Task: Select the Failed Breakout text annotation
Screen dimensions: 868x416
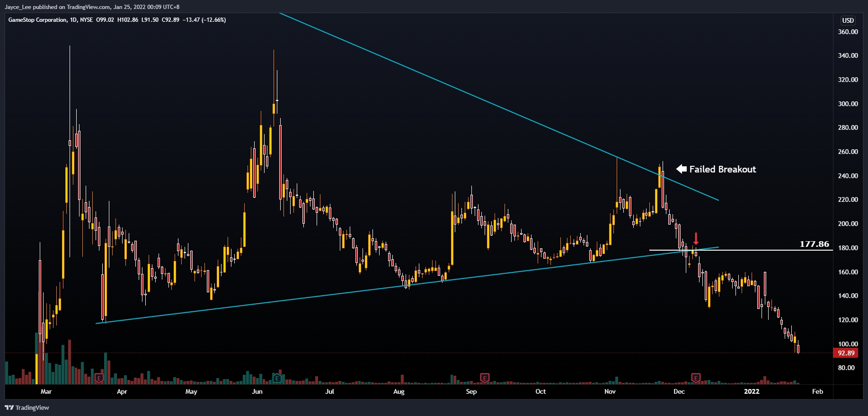Action: [722, 169]
